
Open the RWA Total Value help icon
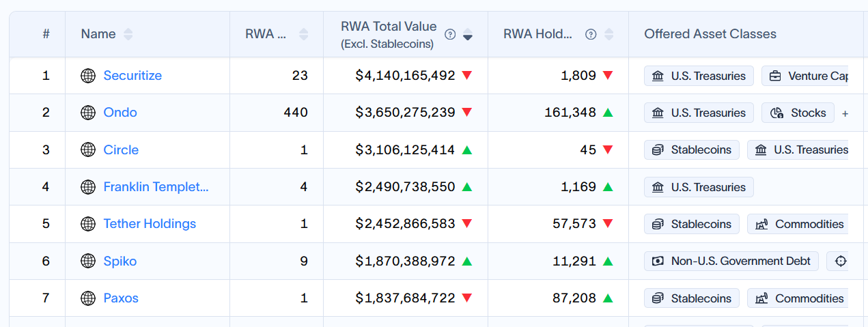tap(450, 34)
